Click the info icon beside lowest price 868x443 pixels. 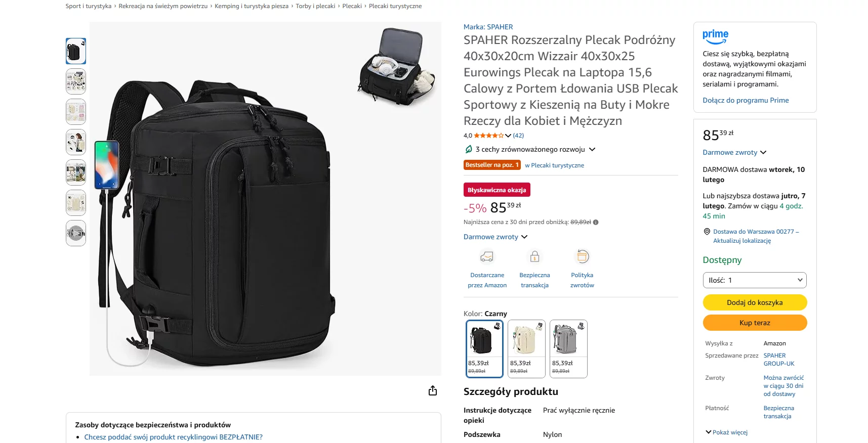coord(596,222)
